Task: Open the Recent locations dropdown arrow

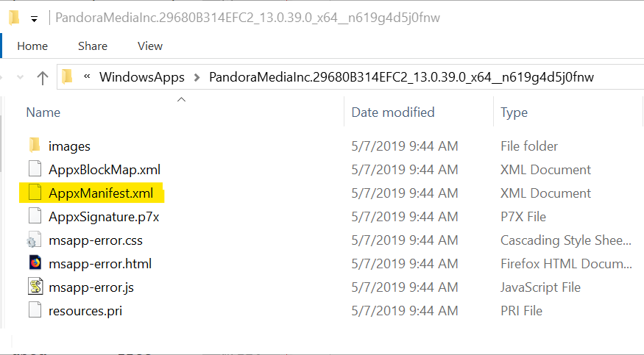Action: 20,77
